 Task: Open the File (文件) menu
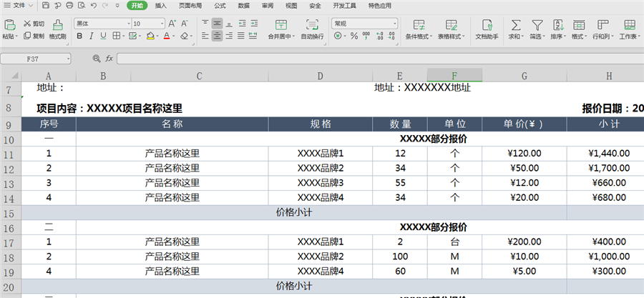point(19,6)
